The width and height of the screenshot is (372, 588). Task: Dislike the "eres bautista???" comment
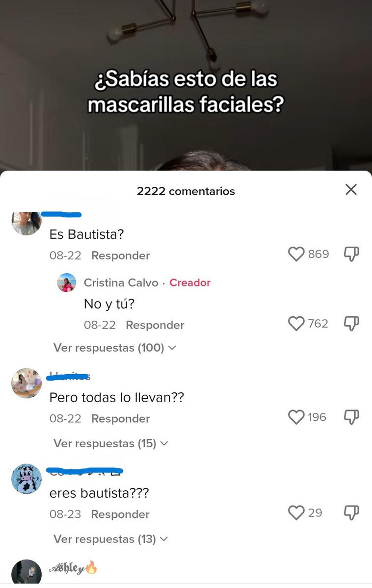(x=351, y=512)
